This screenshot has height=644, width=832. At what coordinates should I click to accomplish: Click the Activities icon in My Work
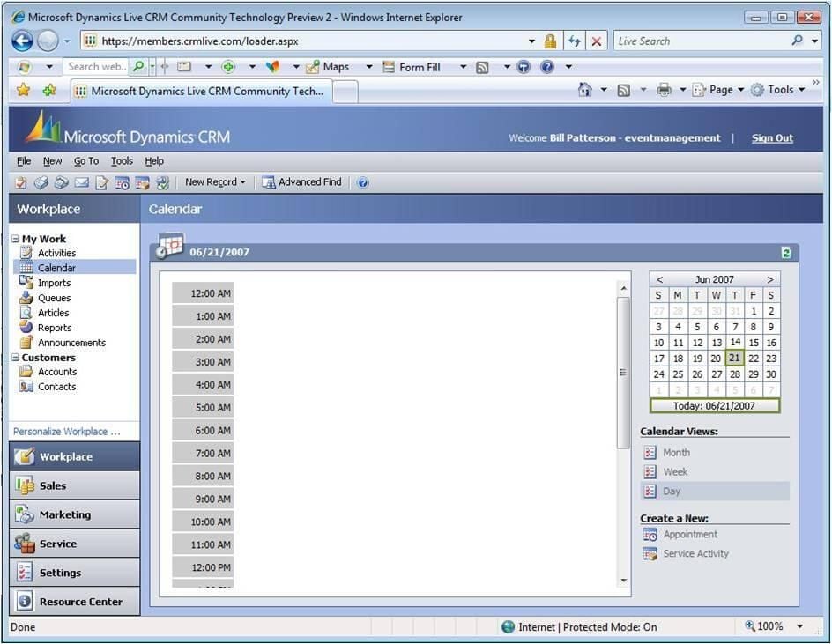[x=26, y=253]
